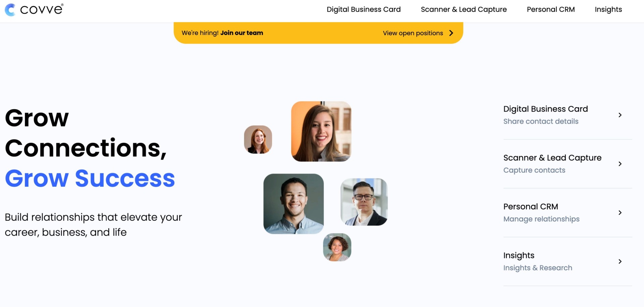Click the Capture contacts subtitle link

[534, 170]
